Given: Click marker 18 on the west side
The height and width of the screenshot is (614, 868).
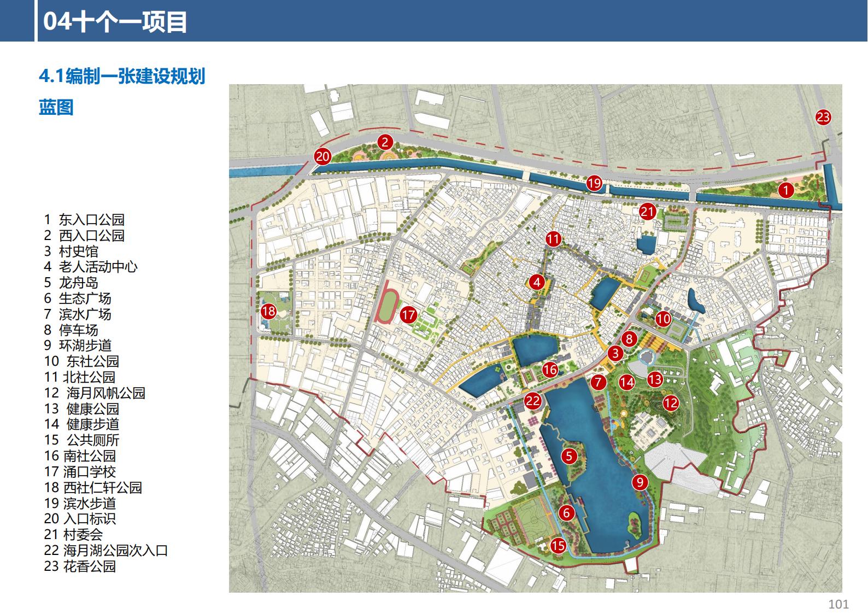Looking at the screenshot, I should tap(268, 312).
